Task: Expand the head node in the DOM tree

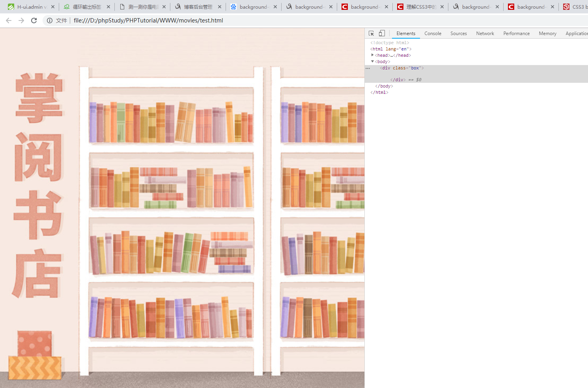Action: (372, 55)
